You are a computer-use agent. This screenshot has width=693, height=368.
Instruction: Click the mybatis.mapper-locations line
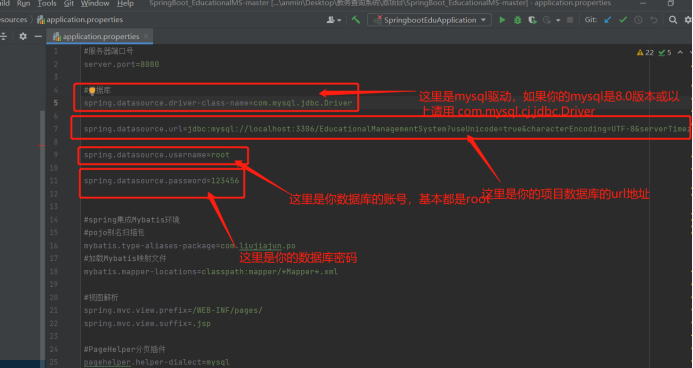(x=211, y=271)
